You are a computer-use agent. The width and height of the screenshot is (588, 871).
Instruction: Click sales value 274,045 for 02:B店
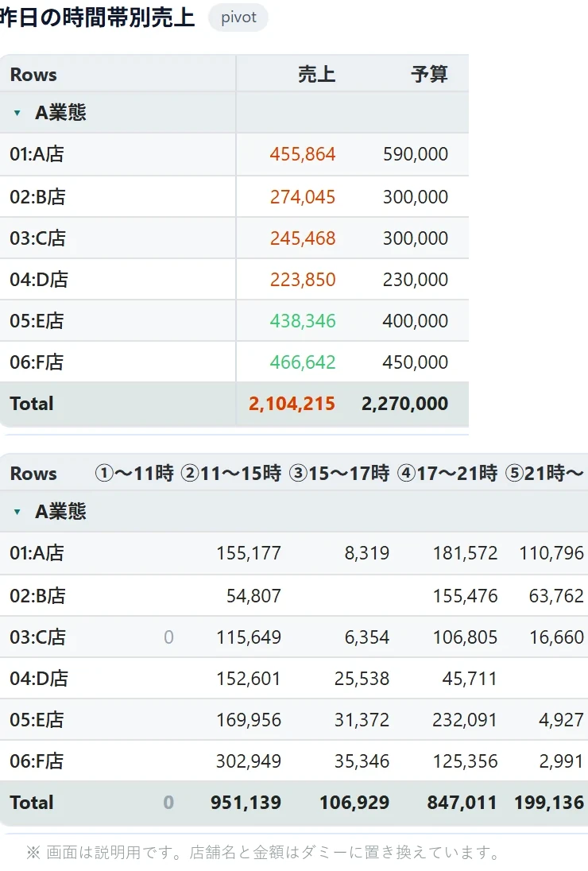tap(303, 196)
